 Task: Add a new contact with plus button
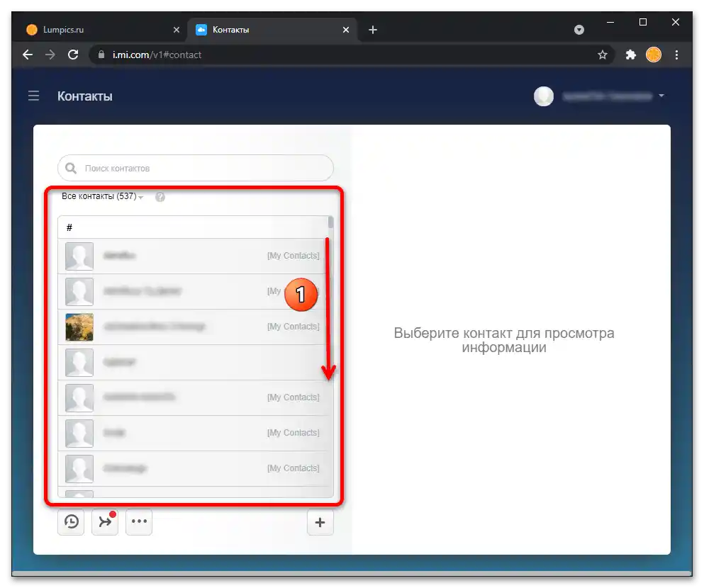coord(320,522)
